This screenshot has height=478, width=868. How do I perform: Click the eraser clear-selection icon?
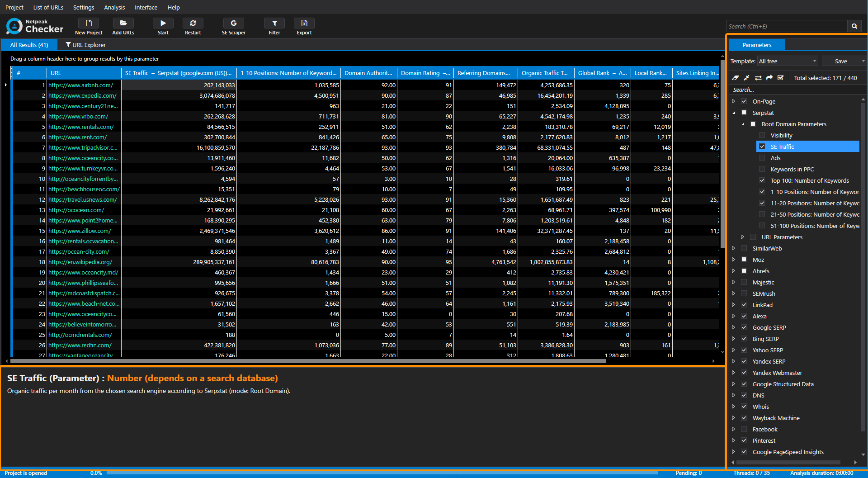[x=736, y=78]
